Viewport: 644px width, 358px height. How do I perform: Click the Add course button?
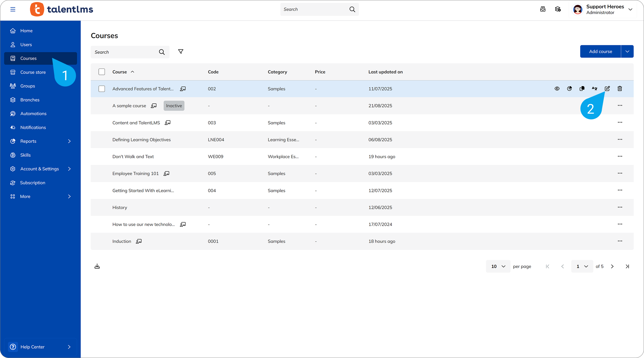pyautogui.click(x=600, y=51)
